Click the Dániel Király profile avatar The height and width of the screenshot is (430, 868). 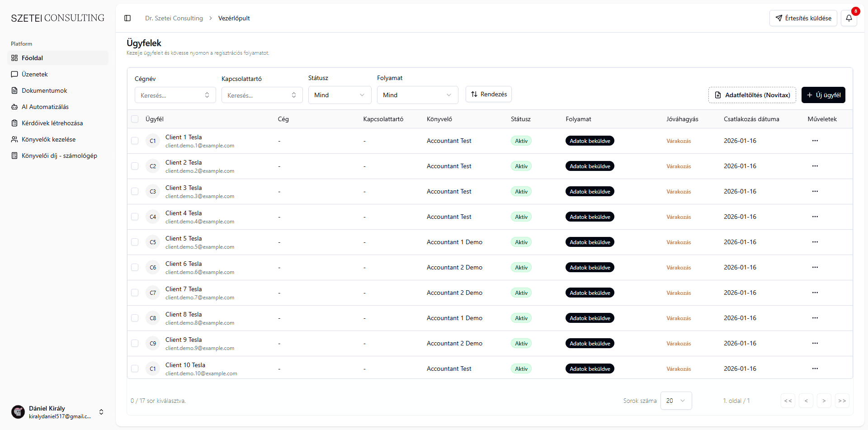18,412
